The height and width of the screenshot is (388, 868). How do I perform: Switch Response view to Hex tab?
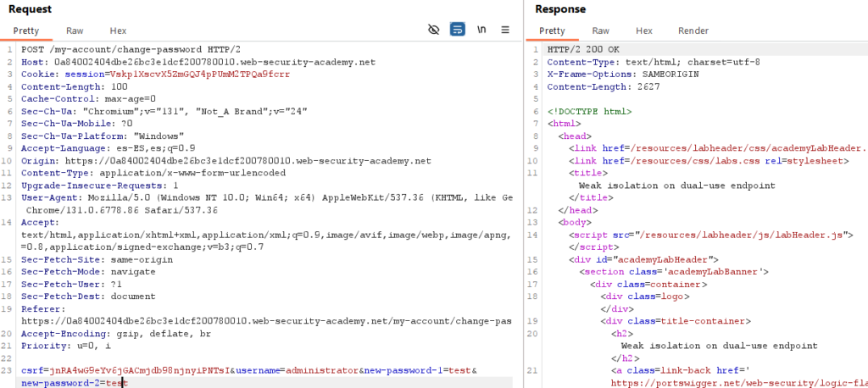pyautogui.click(x=644, y=31)
